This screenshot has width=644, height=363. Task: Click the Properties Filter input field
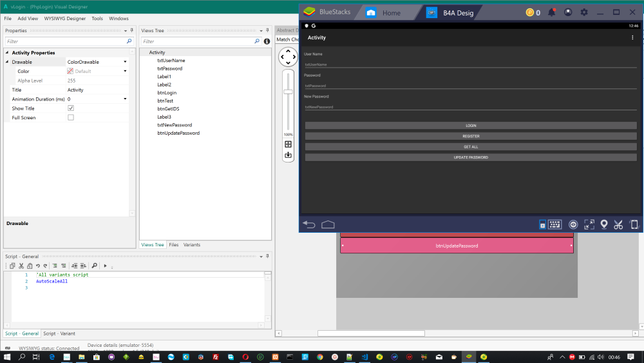click(66, 41)
